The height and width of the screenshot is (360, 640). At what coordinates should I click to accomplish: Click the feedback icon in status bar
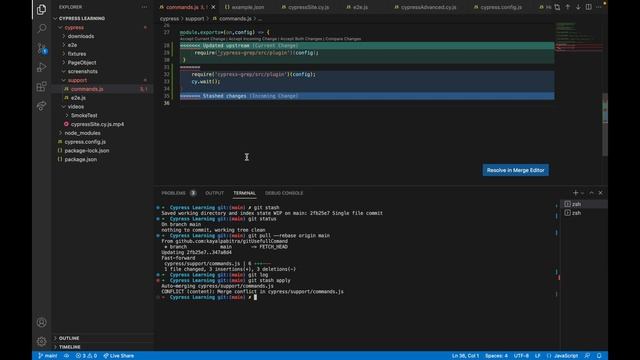point(587,356)
